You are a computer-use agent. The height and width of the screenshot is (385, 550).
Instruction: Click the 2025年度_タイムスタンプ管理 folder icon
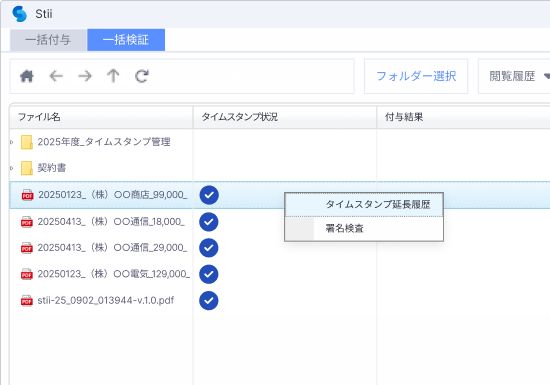coord(27,142)
